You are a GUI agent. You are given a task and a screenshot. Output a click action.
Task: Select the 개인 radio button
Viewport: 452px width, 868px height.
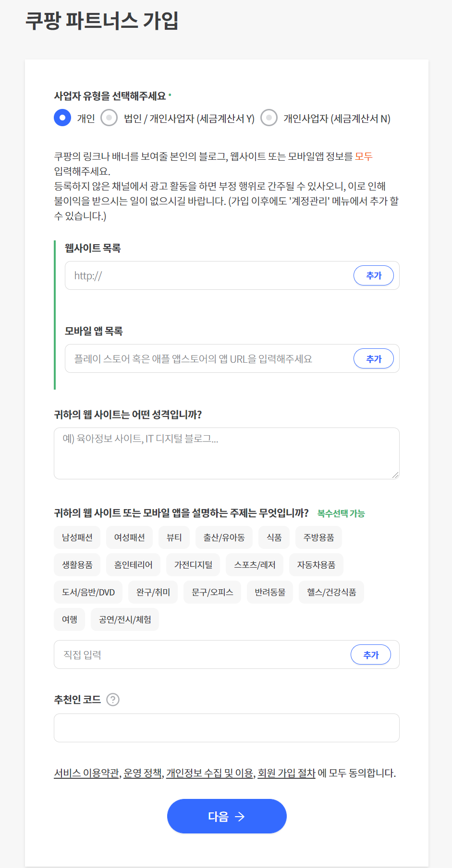pos(62,118)
